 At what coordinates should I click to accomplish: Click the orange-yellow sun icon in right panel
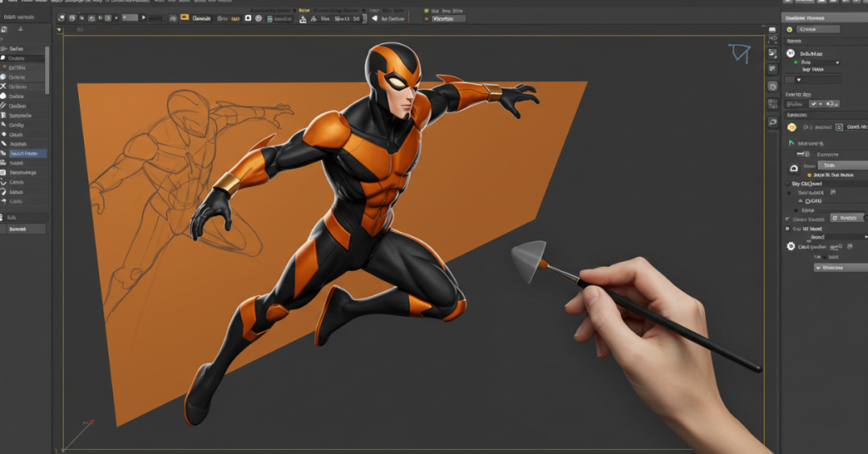coord(792,127)
